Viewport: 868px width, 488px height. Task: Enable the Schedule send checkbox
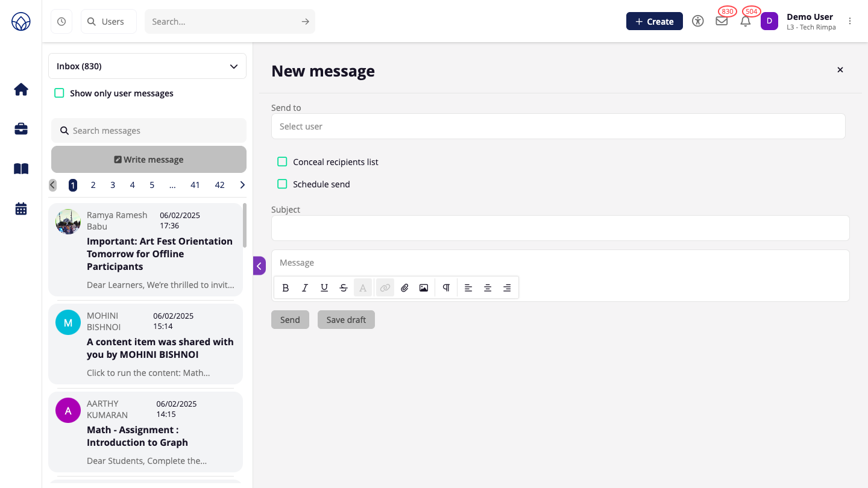[282, 184]
